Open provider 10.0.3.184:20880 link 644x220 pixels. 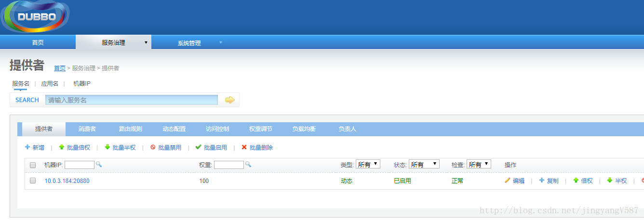[67, 181]
